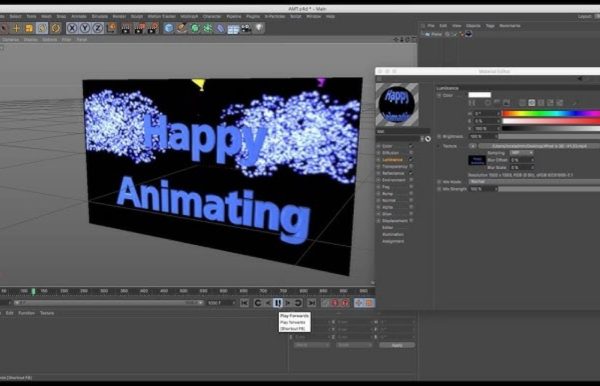Image resolution: width=600 pixels, height=386 pixels.
Task: Jump to the end of animation
Action: click(x=312, y=303)
